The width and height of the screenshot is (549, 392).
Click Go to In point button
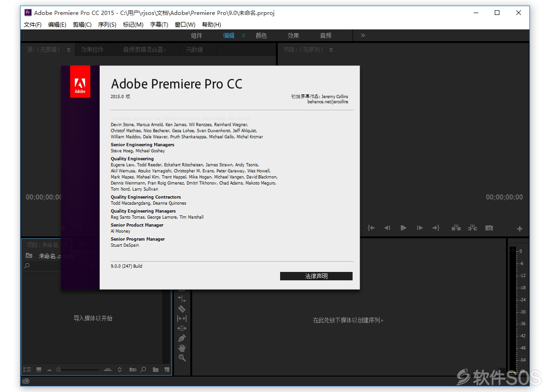pyautogui.click(x=371, y=228)
